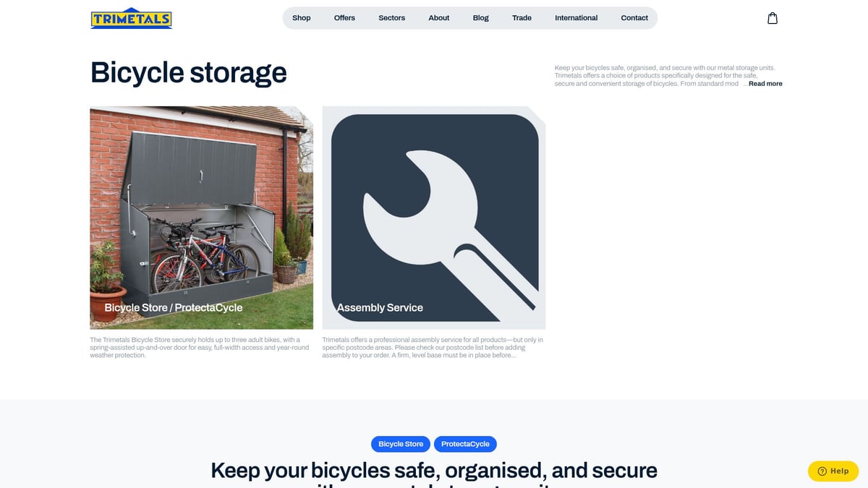The image size is (868, 488).
Task: Open the Sectors navigation item
Action: (x=391, y=18)
